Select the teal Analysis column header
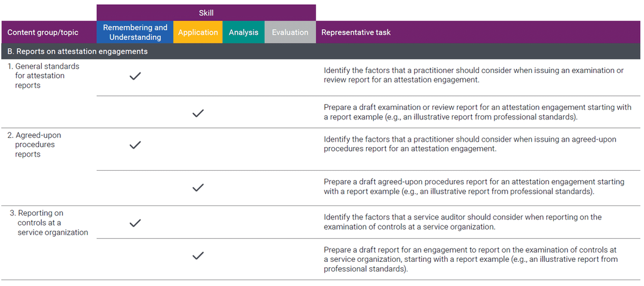Screen dimensions: 644x286 (x=244, y=32)
